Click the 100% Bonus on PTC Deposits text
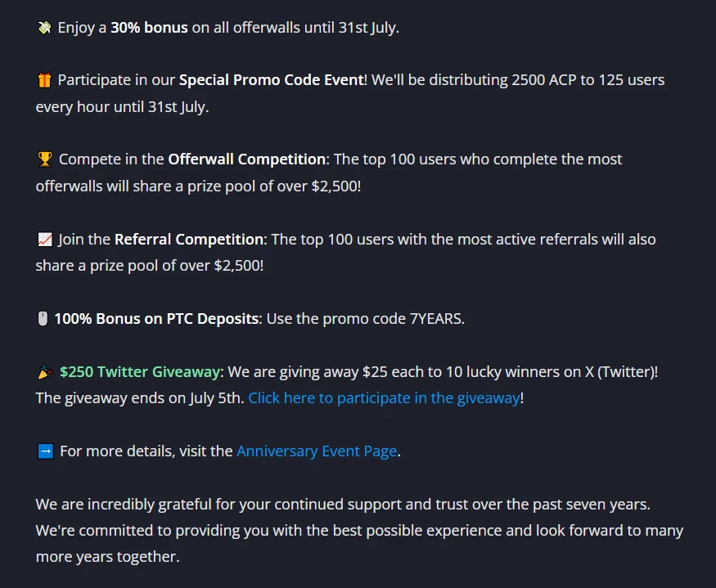Screen dimensions: 716x588 point(156,319)
